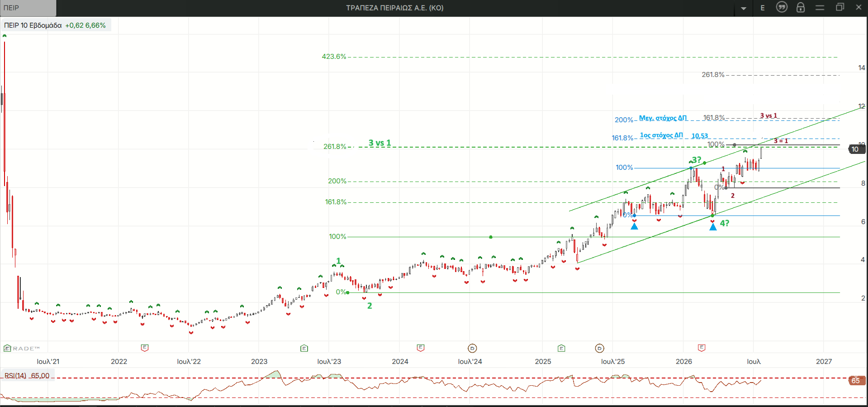The height and width of the screenshot is (407, 868).
Task: Click the 2026 label on time axis
Action: tap(684, 362)
